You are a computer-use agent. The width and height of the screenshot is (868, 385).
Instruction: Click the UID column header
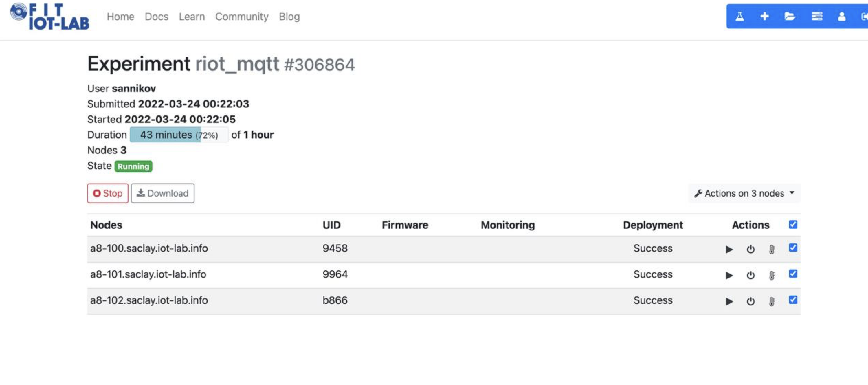tap(331, 225)
